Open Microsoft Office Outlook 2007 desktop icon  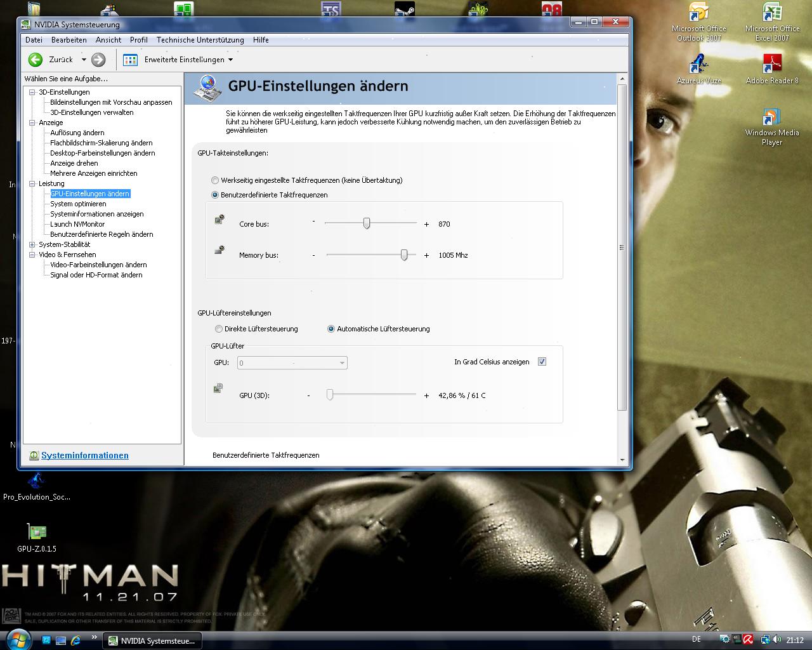[698, 22]
